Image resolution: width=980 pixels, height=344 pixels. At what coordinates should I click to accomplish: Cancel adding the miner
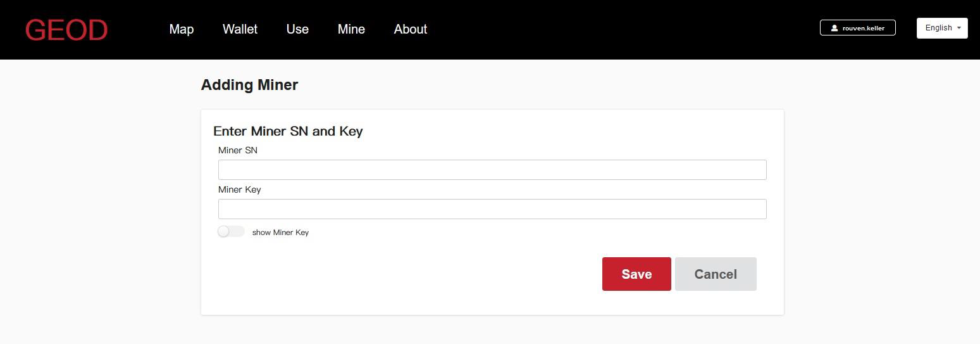(715, 274)
